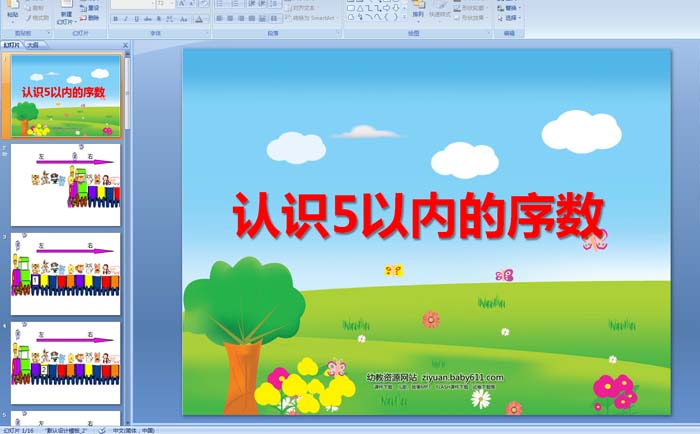This screenshot has height=434, width=700.
Task: Click the Format Painter (格式刷) tool
Action: (x=37, y=18)
